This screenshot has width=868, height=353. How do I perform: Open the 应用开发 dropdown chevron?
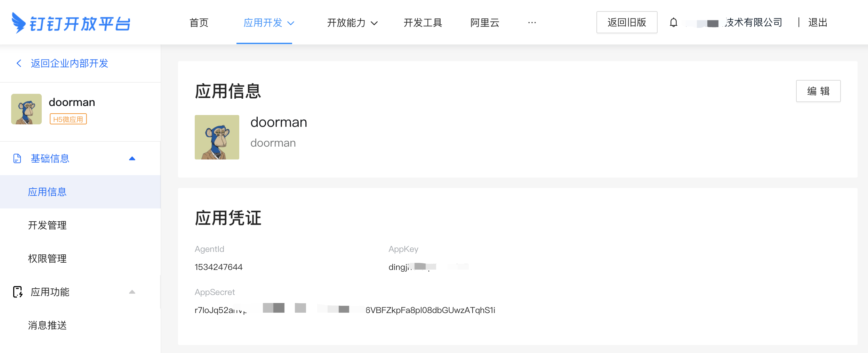[291, 23]
